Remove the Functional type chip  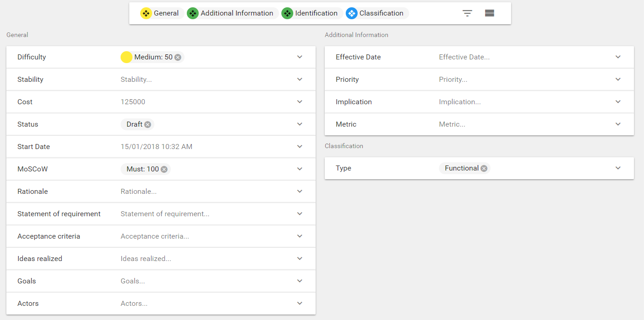click(x=484, y=168)
